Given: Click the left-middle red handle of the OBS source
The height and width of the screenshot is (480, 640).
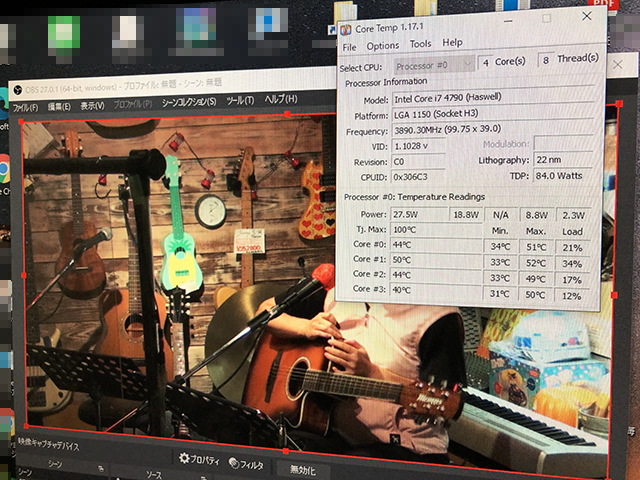Looking at the screenshot, I should (24, 276).
